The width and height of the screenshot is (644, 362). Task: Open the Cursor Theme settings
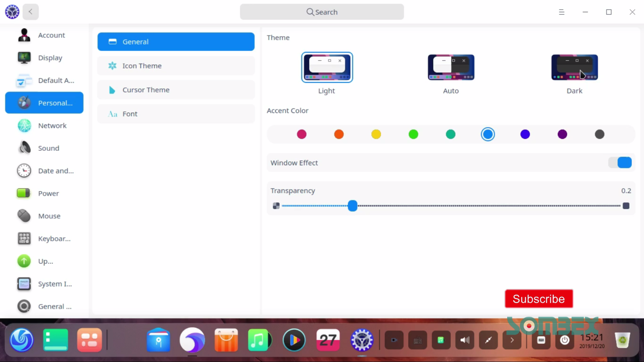(x=176, y=90)
